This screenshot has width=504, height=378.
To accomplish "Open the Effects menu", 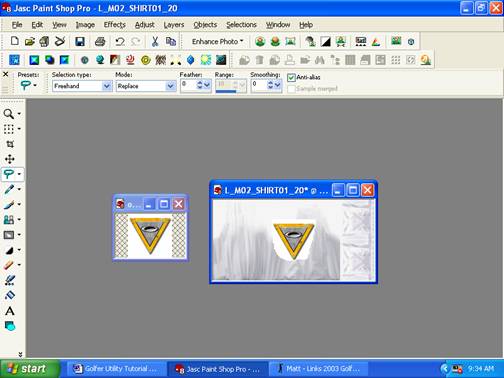I will [114, 25].
